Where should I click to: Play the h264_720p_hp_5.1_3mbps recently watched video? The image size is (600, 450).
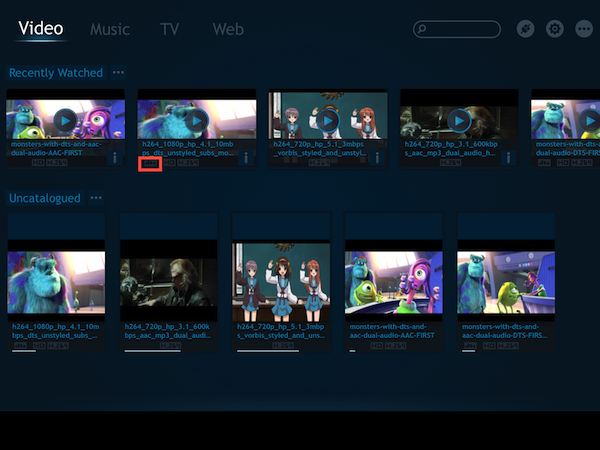click(328, 121)
